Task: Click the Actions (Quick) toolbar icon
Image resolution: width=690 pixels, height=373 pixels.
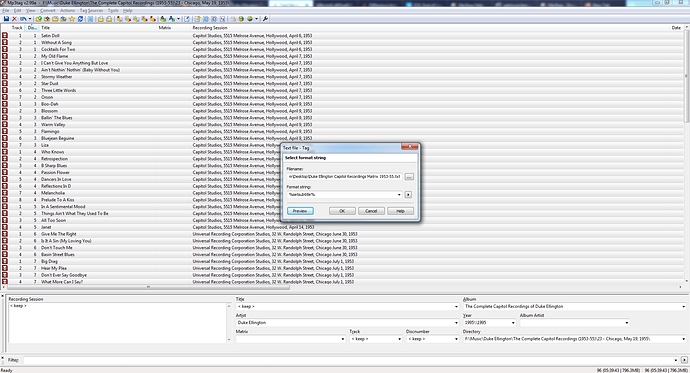Action: 172,19
